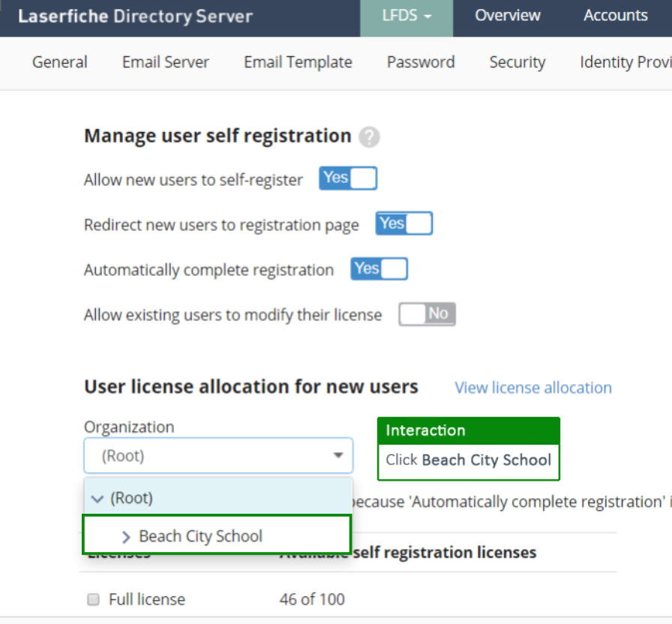Go to the Overview page
Image resolution: width=672 pixels, height=624 pixels.
507,16
